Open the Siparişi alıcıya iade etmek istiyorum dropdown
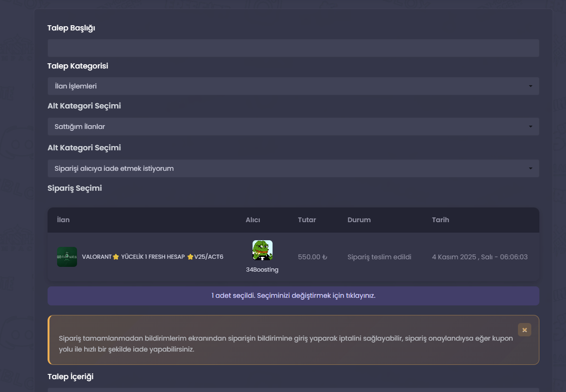Screen dimensions: 566x392 (293, 168)
